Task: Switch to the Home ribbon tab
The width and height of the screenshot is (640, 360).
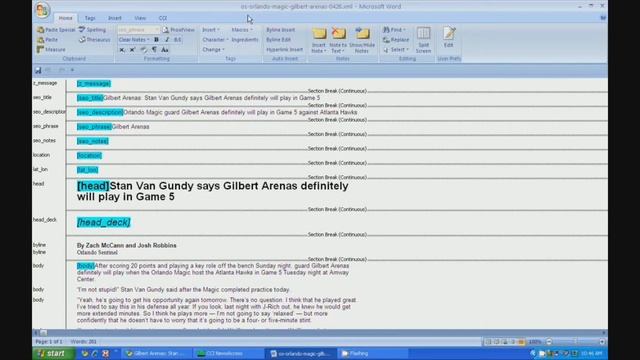Action: (x=65, y=18)
